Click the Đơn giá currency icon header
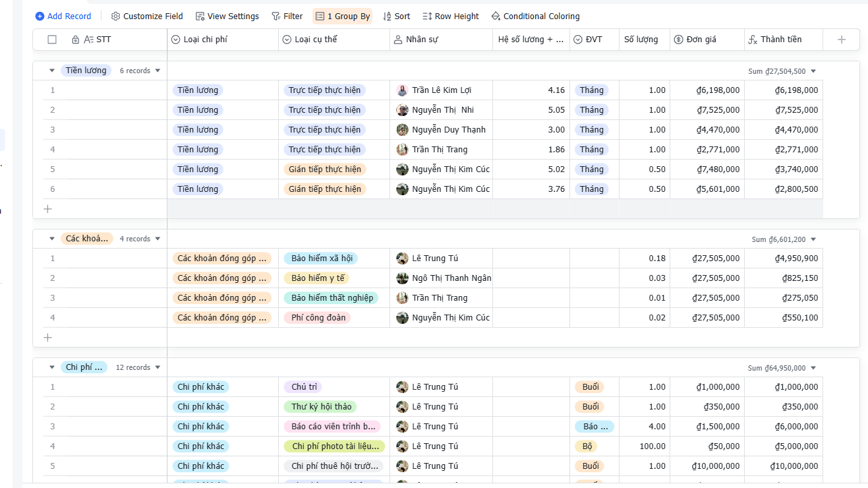868x488 pixels. coord(678,40)
